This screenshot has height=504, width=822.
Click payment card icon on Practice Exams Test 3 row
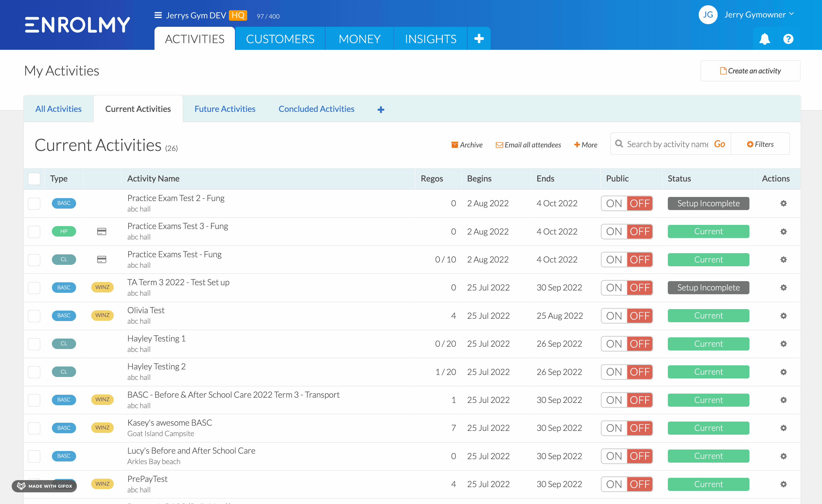click(101, 231)
